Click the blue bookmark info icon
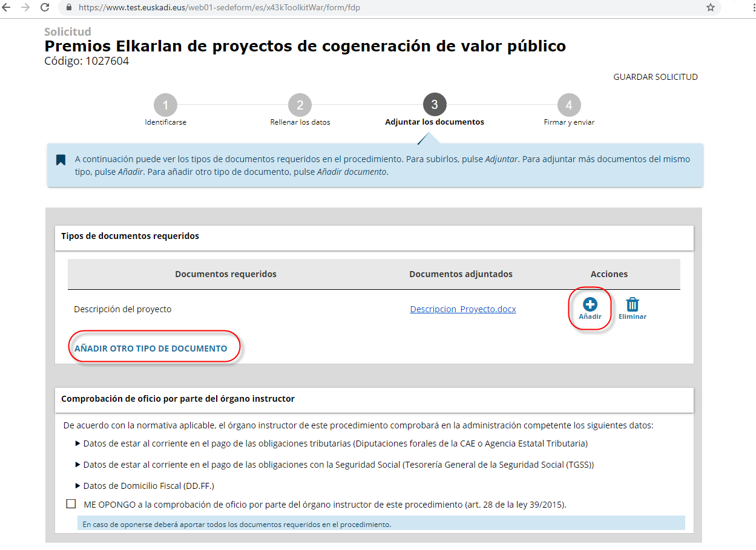Screen dimensions: 756x550 [x=61, y=160]
